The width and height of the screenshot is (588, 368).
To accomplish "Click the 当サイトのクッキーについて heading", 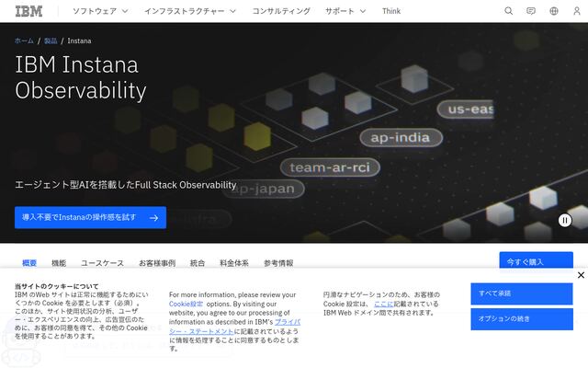I will click(57, 286).
